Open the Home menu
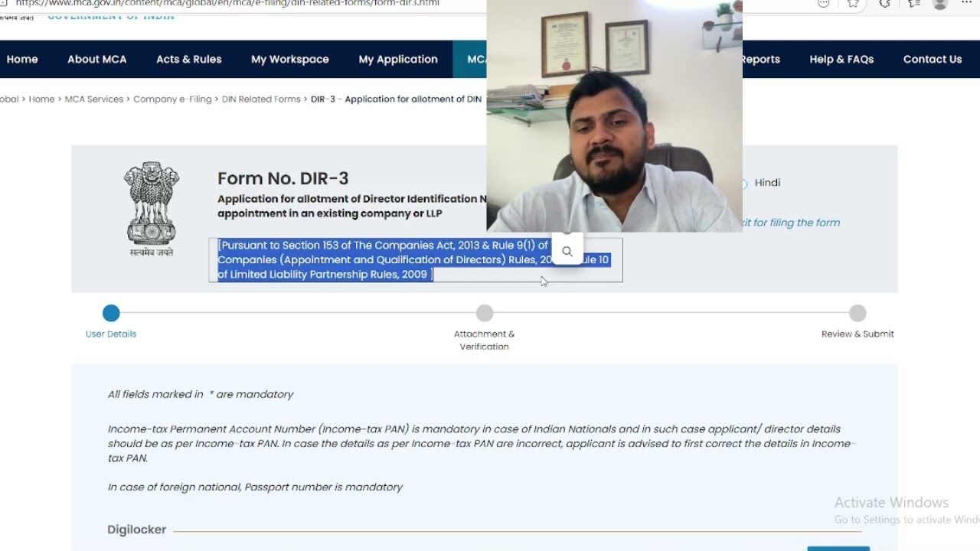Image resolution: width=980 pixels, height=551 pixels. coord(22,59)
